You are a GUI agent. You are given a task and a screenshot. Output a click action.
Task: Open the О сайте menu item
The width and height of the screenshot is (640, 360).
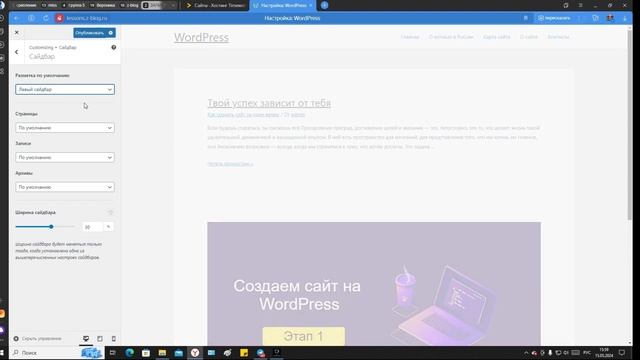[x=529, y=37]
